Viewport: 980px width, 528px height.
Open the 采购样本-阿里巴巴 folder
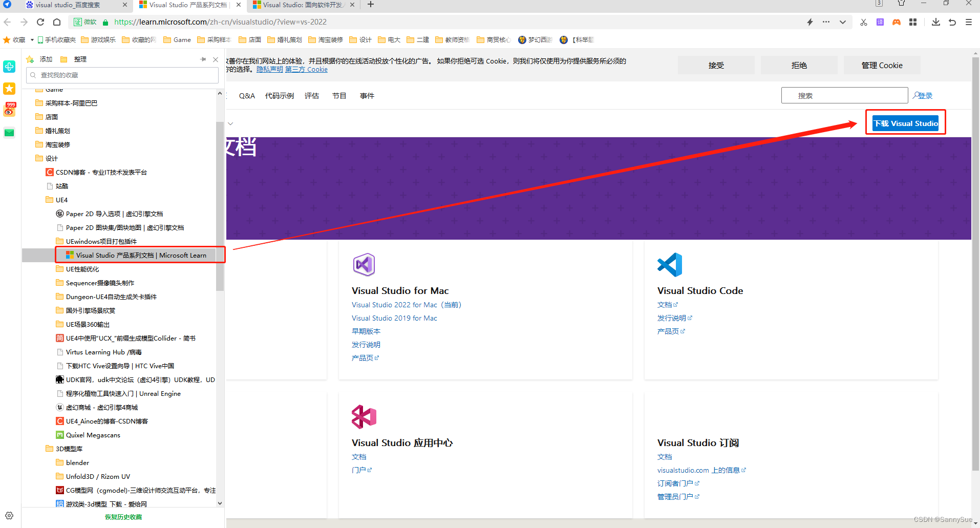(71, 103)
